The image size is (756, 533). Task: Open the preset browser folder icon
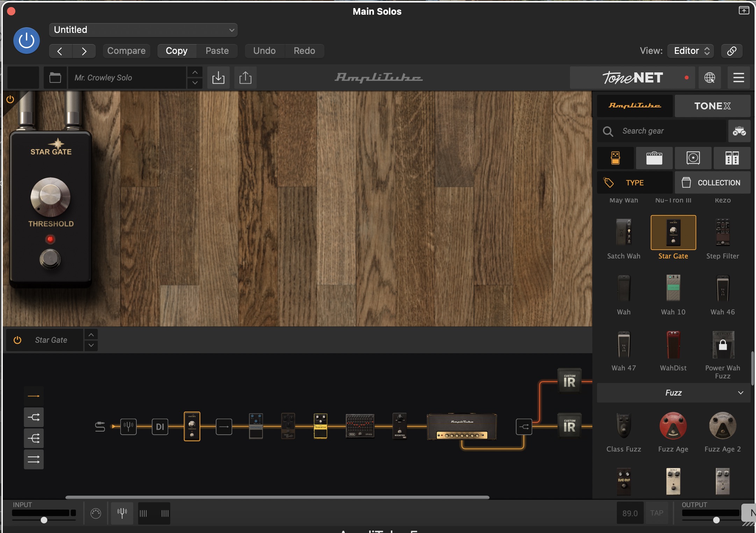55,78
